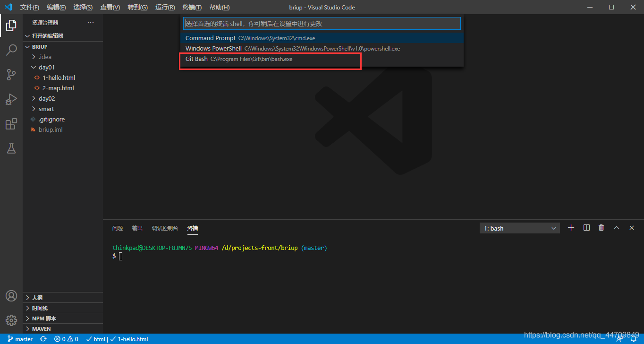Screen dimensions: 644x344
Task: Maximize the terminal panel with up chevron
Action: 616,228
